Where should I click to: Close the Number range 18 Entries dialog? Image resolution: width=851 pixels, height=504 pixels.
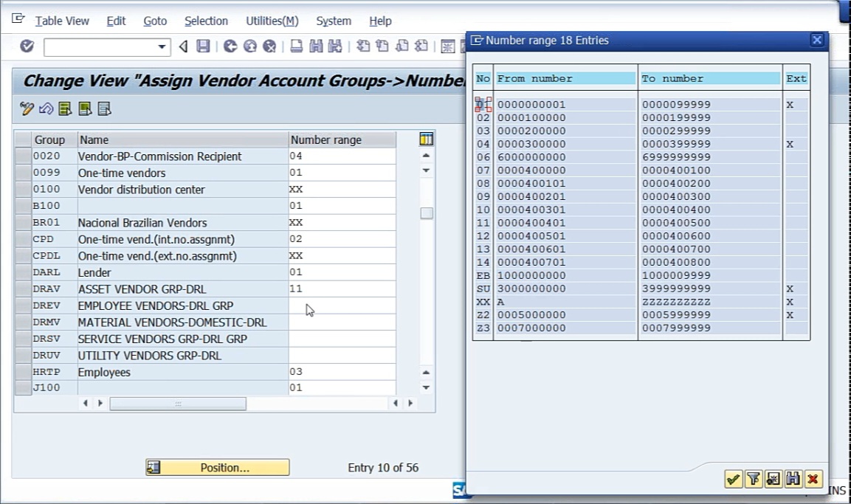[x=817, y=40]
